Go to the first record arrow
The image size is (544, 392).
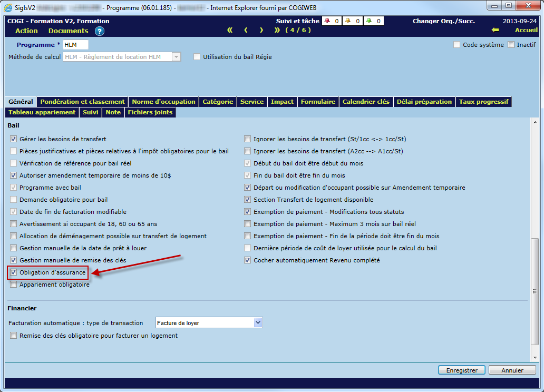[230, 30]
